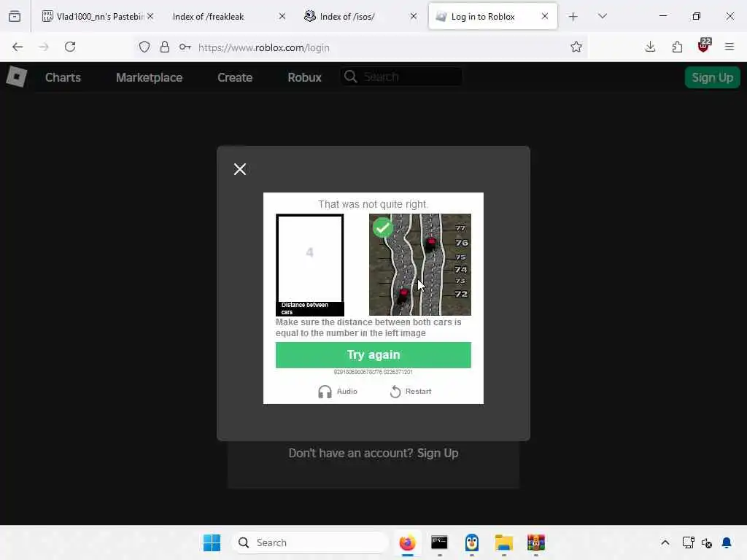Image resolution: width=747 pixels, height=560 pixels.
Task: Open Charts in Roblox navigation
Action: point(63,77)
